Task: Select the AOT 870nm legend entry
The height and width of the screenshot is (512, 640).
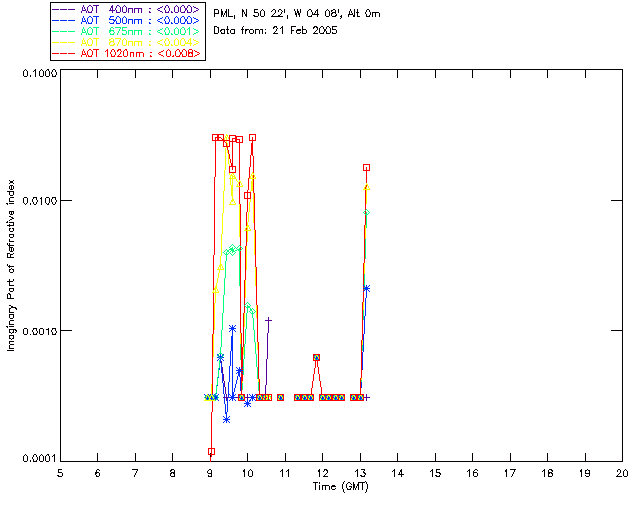Action: tap(128, 42)
